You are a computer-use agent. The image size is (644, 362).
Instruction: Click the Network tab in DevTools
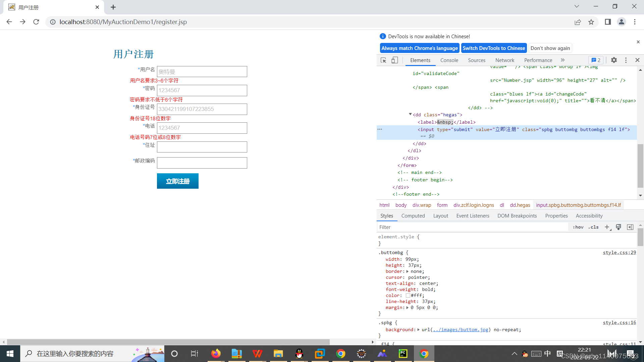pyautogui.click(x=505, y=60)
